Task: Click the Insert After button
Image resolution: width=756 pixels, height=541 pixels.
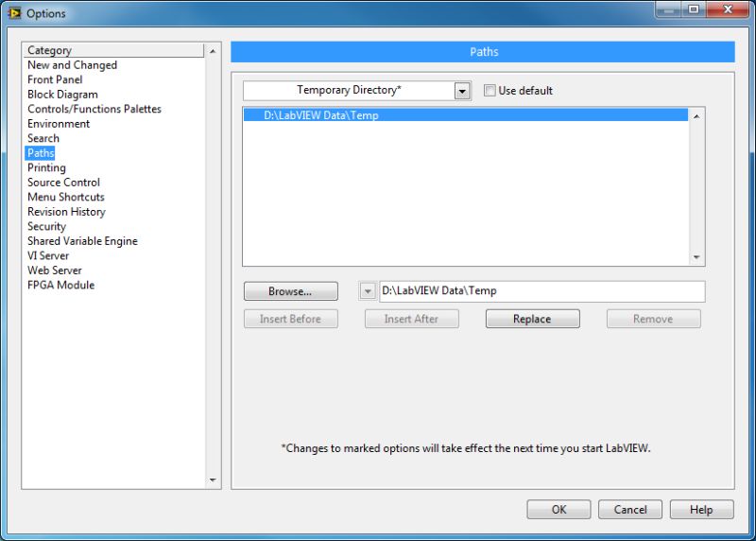Action: tap(412, 319)
